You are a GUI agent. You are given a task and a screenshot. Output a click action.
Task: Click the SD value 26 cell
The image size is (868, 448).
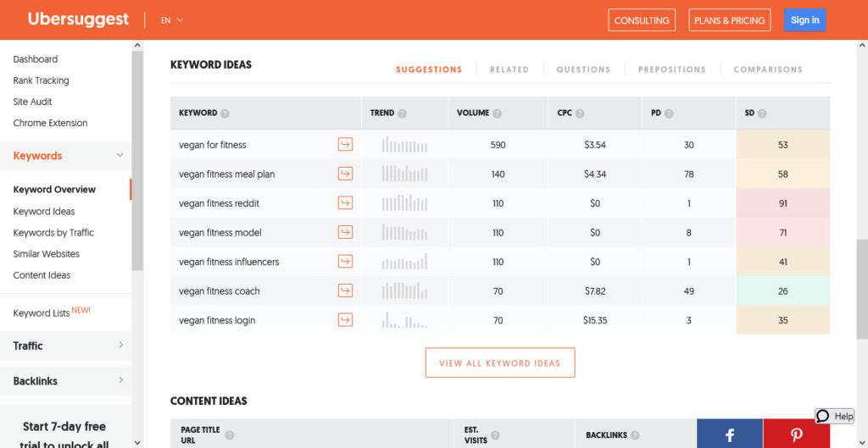[x=782, y=291]
